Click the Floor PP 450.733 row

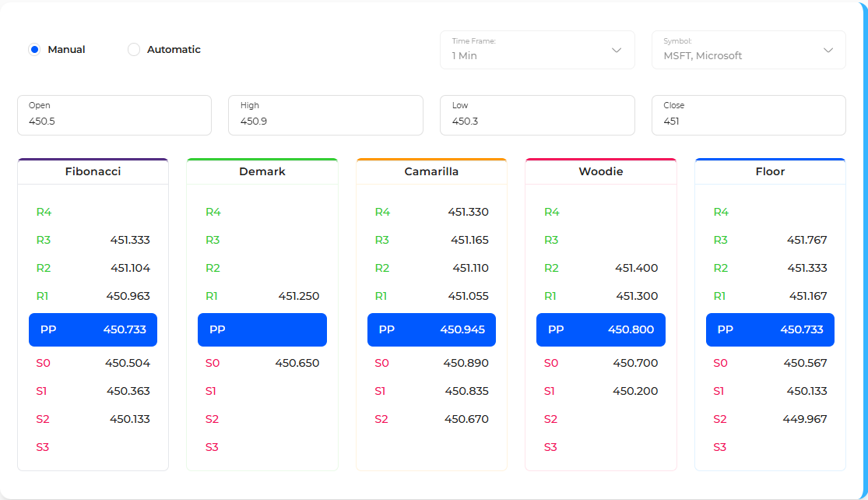tap(770, 329)
